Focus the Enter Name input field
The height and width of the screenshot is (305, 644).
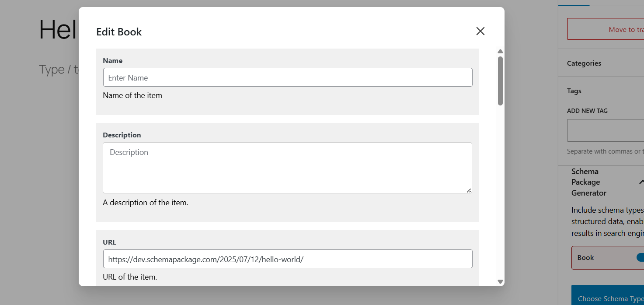(288, 77)
